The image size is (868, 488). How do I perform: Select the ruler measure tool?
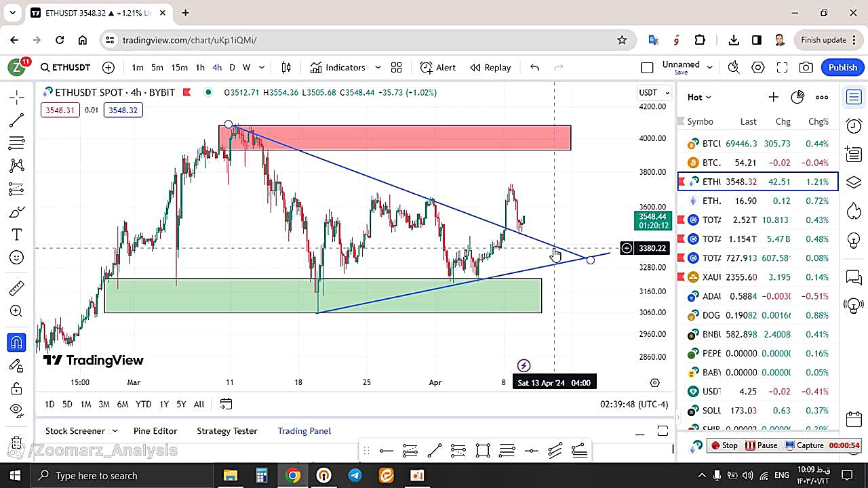pos(17,288)
